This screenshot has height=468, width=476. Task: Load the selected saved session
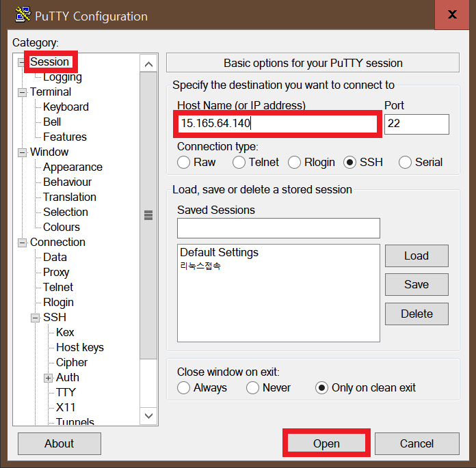pyautogui.click(x=416, y=256)
